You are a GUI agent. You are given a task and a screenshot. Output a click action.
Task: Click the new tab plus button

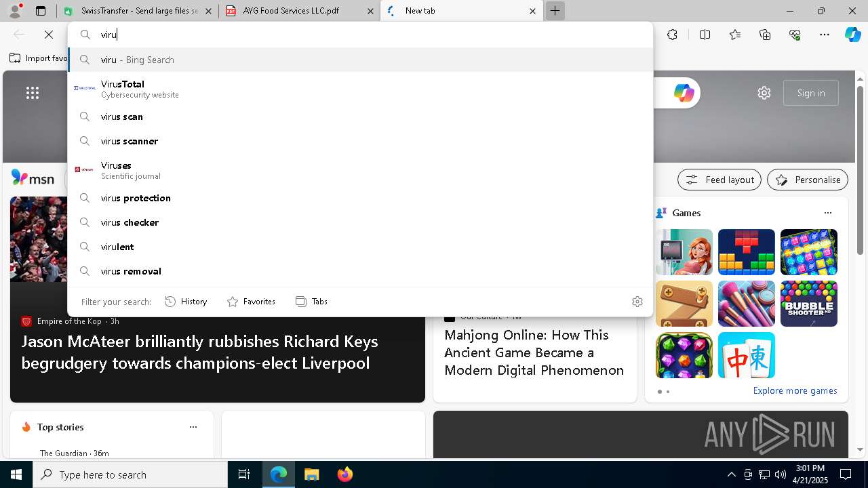click(555, 11)
